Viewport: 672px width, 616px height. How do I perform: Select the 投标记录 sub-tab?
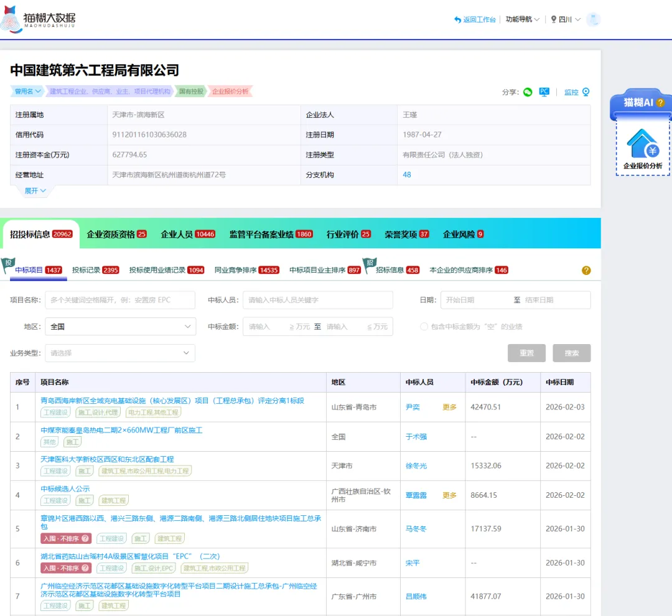point(96,270)
